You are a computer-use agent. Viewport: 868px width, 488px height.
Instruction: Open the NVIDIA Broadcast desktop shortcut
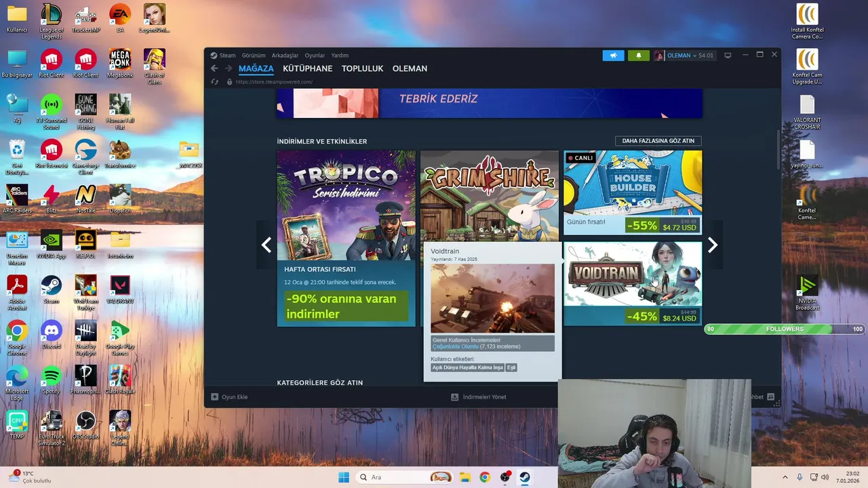[807, 293]
